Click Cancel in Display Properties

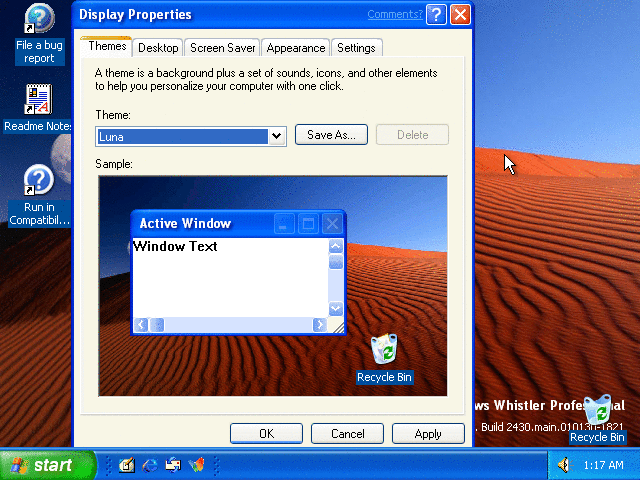(x=347, y=433)
